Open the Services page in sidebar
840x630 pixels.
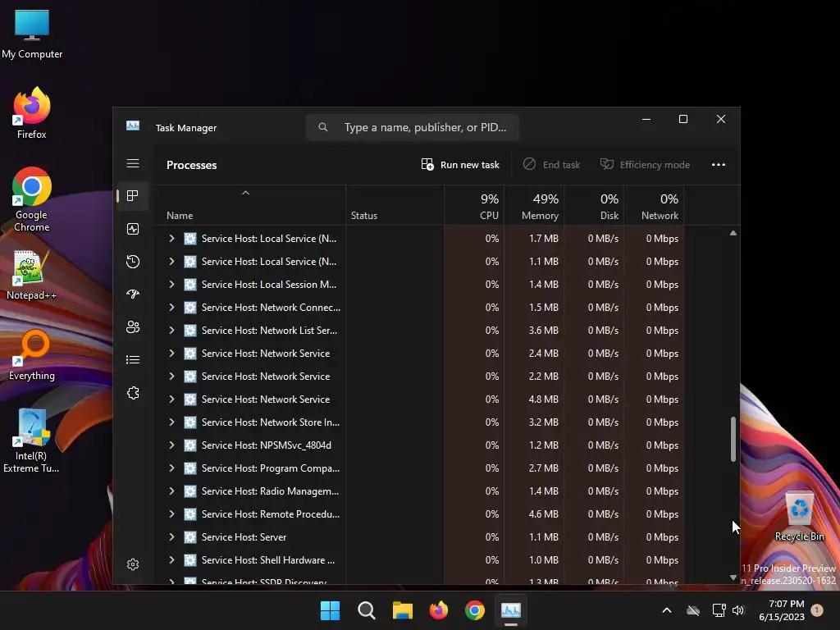pos(133,393)
